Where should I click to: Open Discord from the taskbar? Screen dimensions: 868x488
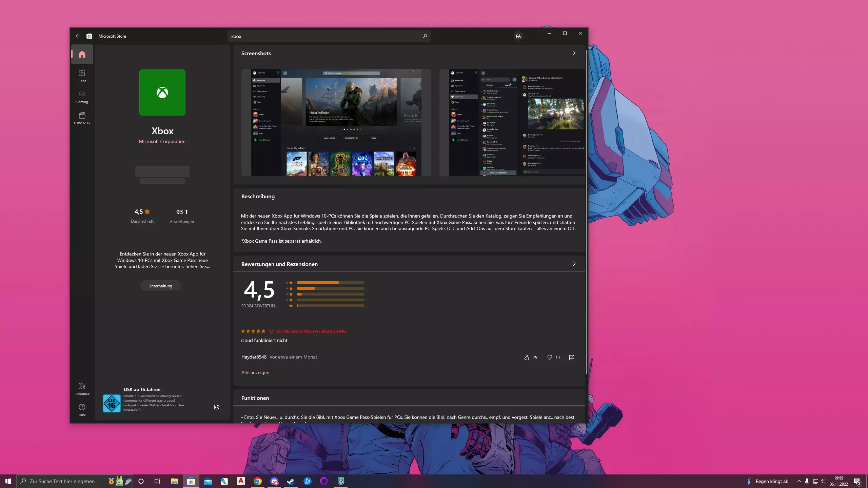pos(274,481)
